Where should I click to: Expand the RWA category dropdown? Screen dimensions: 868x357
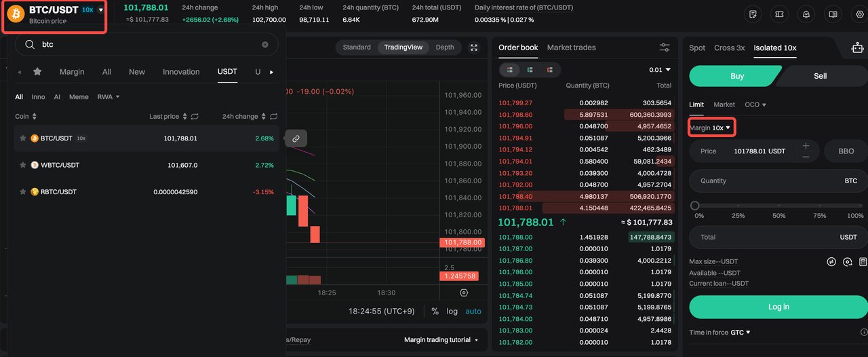click(x=108, y=97)
